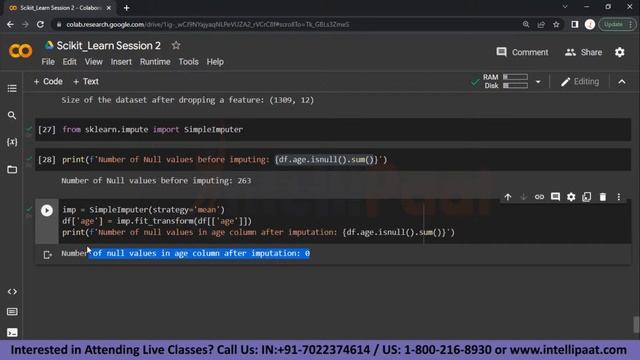640x360 pixels.
Task: Open the browser profile avatar
Action: 590,24
